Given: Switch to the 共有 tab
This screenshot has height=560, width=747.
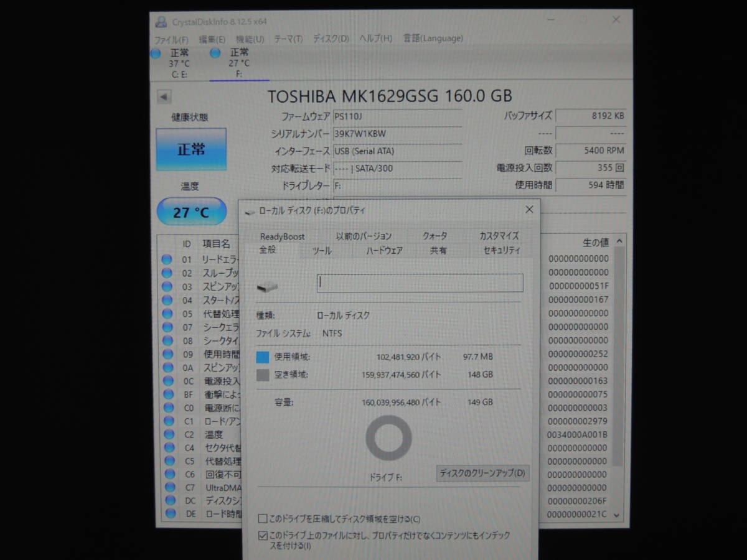Looking at the screenshot, I should point(438,251).
